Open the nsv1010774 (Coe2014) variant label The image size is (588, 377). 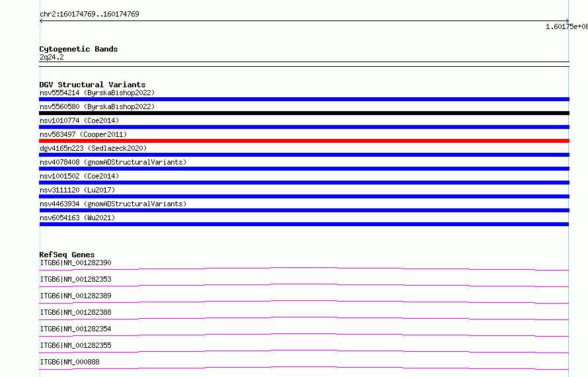pyautogui.click(x=79, y=120)
